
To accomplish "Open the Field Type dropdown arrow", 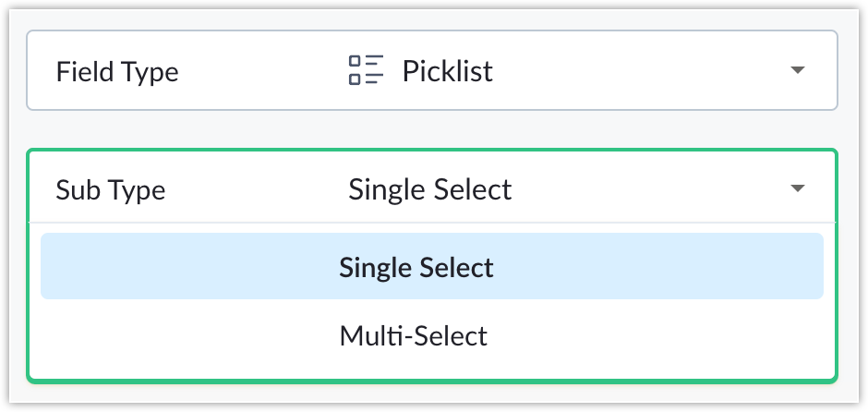I will [x=797, y=70].
